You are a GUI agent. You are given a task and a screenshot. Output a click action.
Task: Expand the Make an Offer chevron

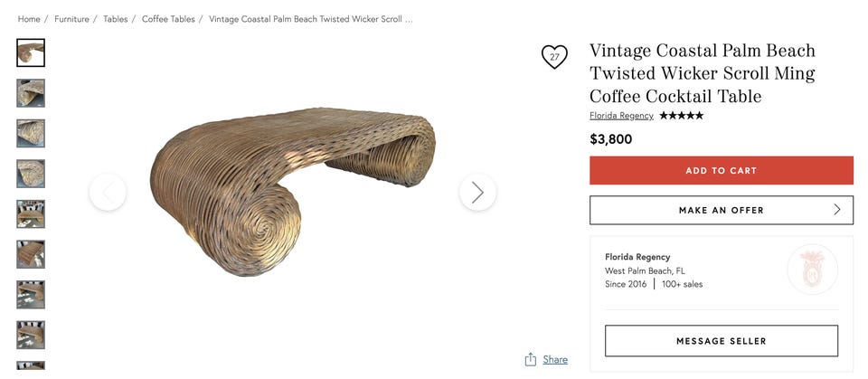(x=836, y=210)
